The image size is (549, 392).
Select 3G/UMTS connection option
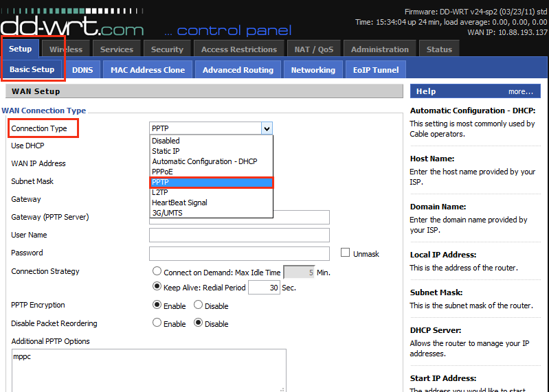click(x=167, y=213)
